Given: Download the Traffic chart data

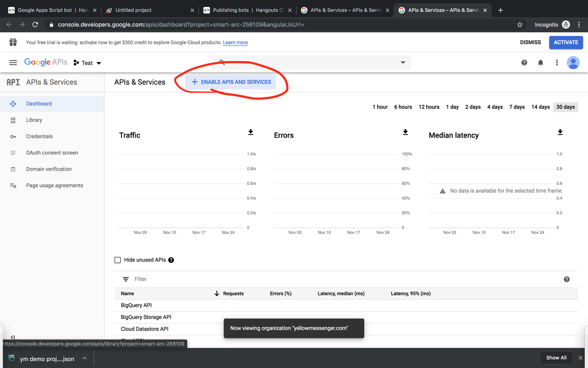Looking at the screenshot, I should click(251, 132).
